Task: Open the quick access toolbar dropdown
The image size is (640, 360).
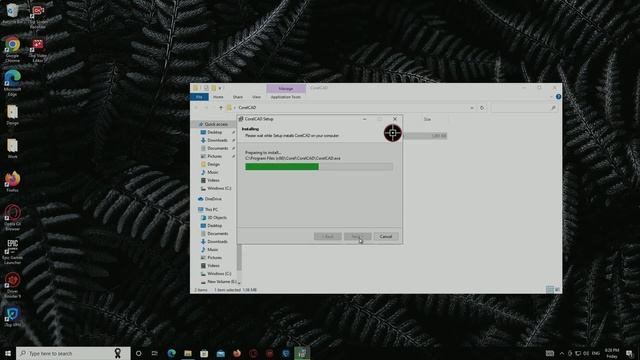Action: point(220,88)
